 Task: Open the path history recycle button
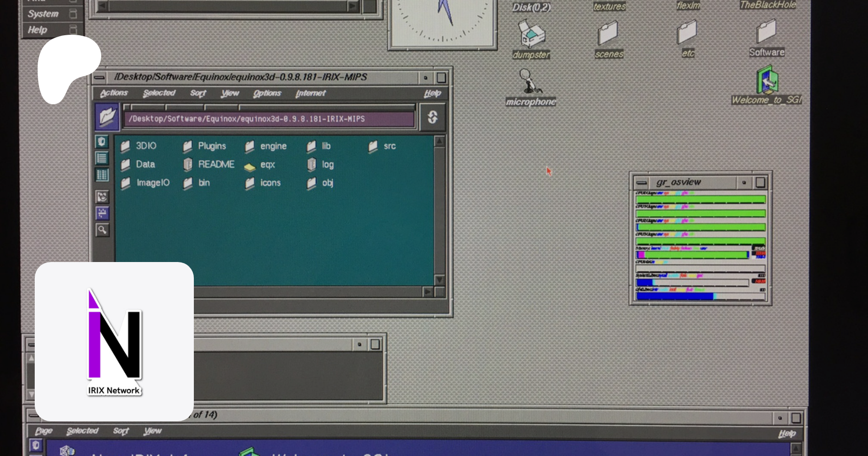(x=433, y=117)
